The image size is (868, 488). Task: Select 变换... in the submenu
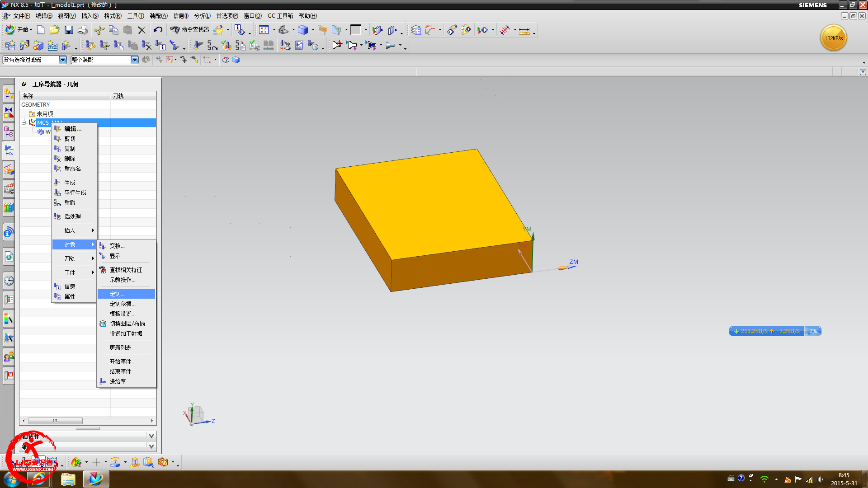pos(126,246)
